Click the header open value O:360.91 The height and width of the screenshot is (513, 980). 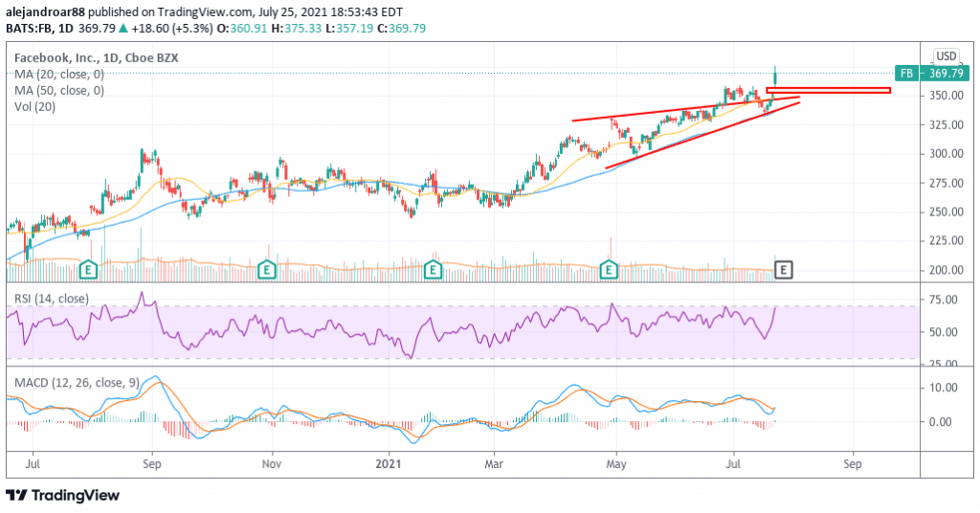click(242, 28)
